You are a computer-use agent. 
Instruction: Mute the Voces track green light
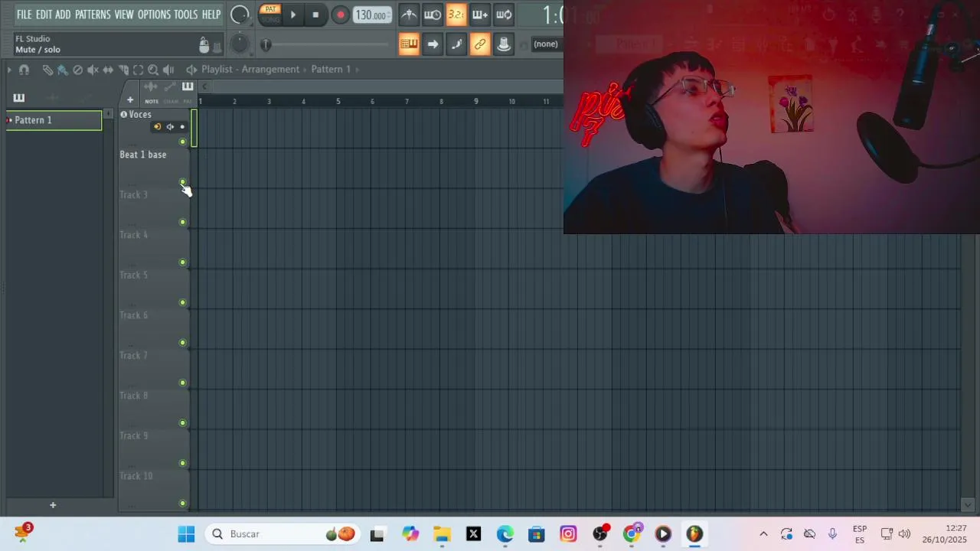tap(182, 142)
